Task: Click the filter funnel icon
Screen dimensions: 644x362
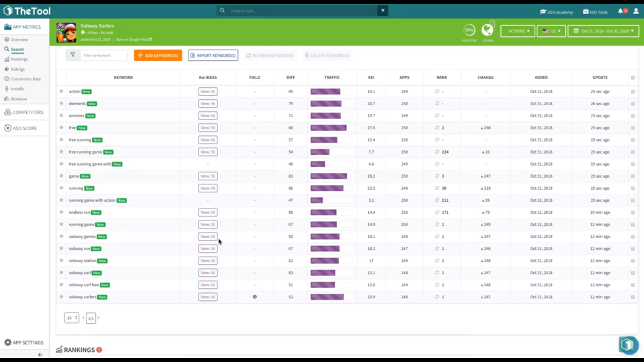Action: pyautogui.click(x=72, y=56)
